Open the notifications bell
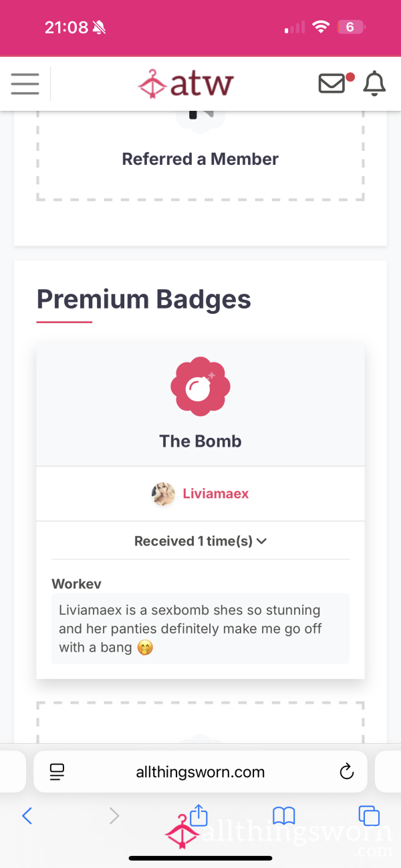The image size is (401, 868). 374,83
